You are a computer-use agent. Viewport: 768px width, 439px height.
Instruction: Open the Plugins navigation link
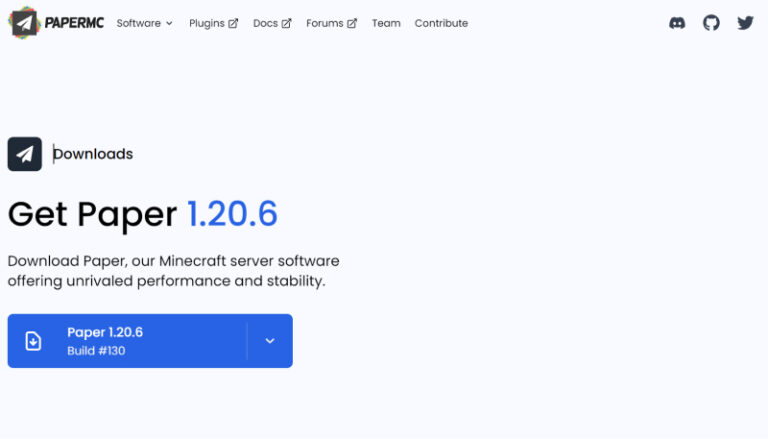[207, 23]
